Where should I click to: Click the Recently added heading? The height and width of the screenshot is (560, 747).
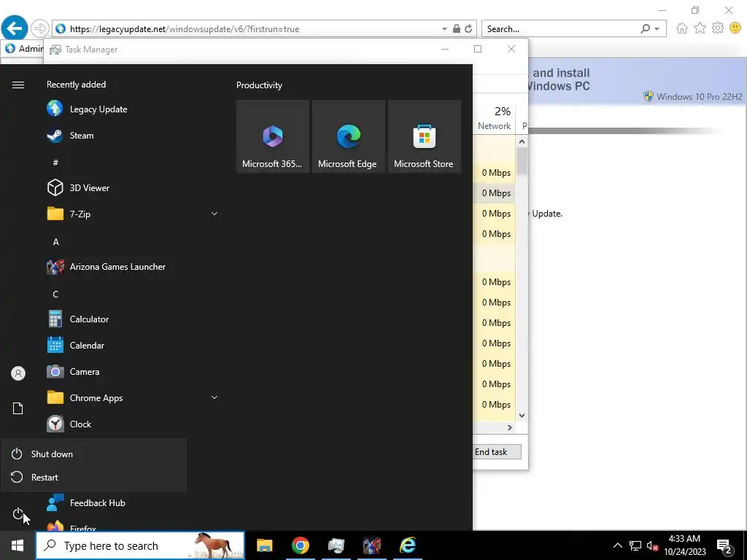(76, 85)
